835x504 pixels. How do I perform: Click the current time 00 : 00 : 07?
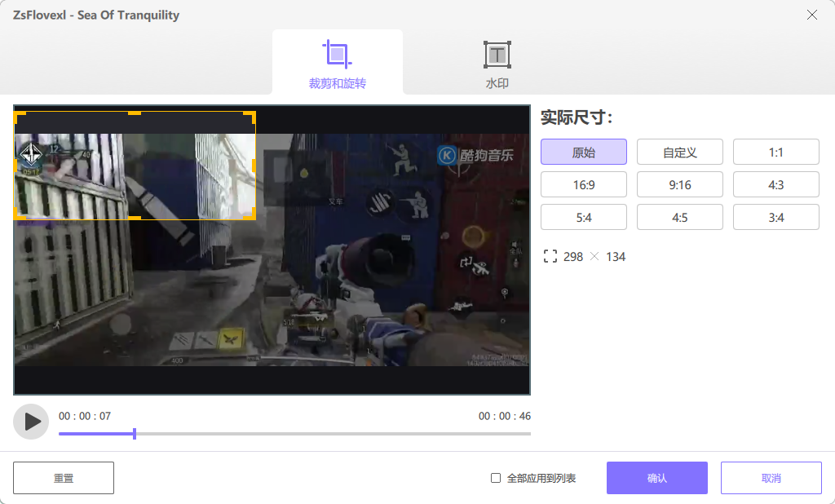[x=85, y=416]
